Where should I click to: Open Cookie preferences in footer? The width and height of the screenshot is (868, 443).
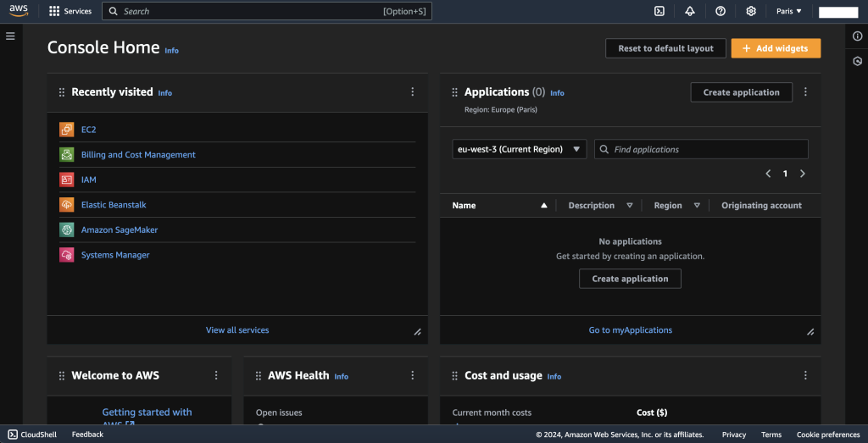tap(828, 435)
